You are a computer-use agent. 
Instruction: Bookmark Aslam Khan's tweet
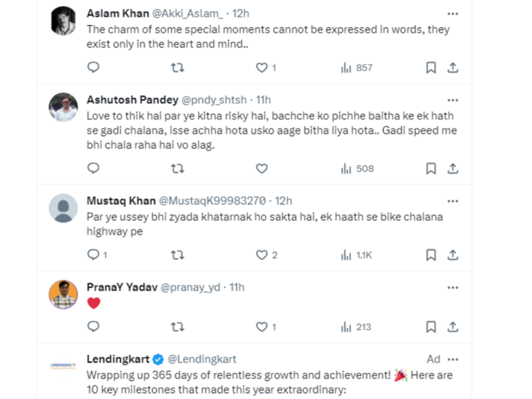[x=431, y=68]
